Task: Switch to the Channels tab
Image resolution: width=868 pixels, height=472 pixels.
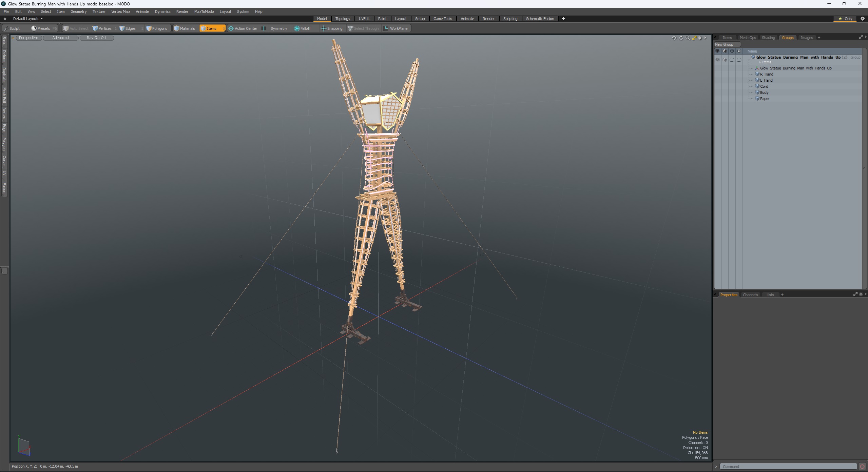Action: [750, 295]
